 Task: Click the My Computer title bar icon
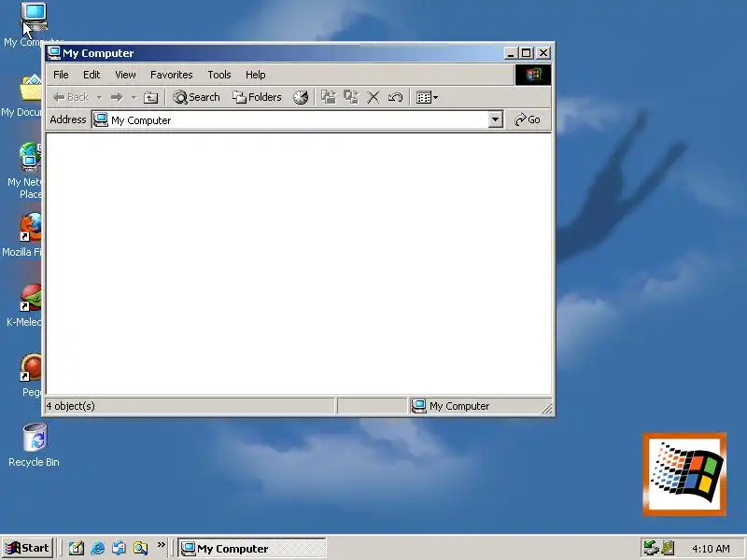[x=54, y=53]
